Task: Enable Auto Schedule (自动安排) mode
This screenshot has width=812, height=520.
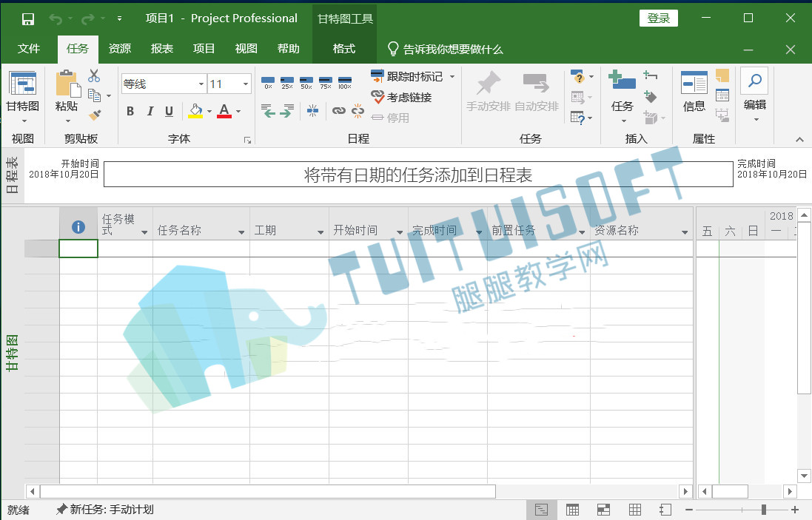Action: point(537,92)
